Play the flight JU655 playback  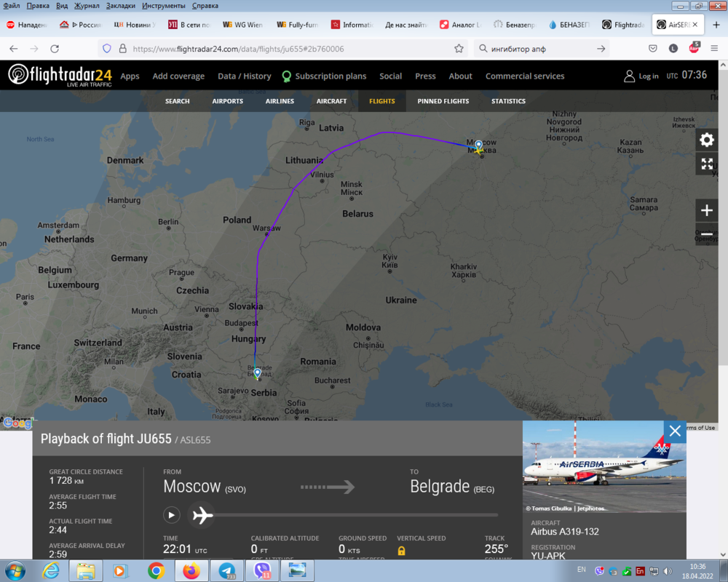[171, 514]
